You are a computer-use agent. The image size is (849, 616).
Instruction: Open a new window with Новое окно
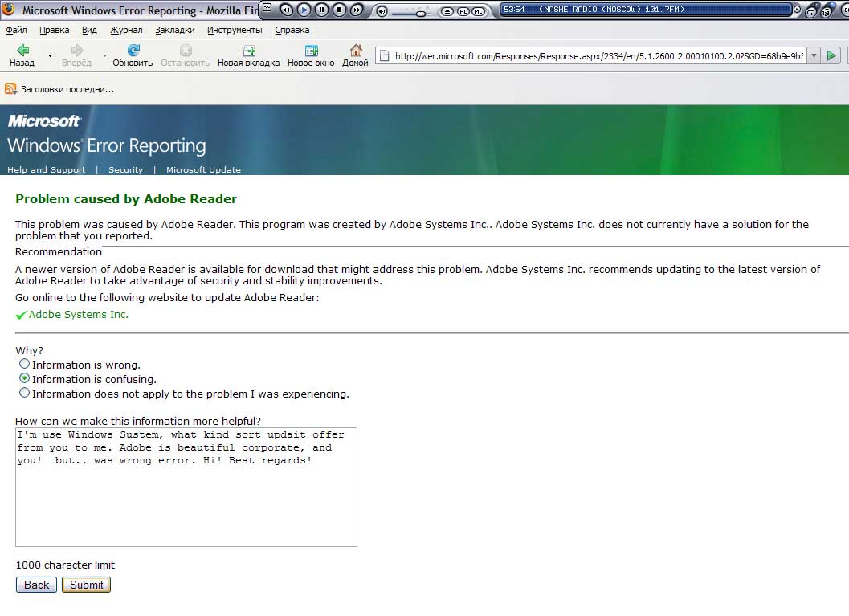[x=311, y=55]
